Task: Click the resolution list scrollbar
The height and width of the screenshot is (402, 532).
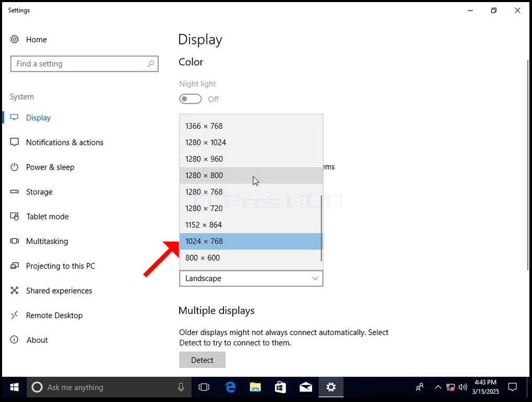Action: (322, 228)
